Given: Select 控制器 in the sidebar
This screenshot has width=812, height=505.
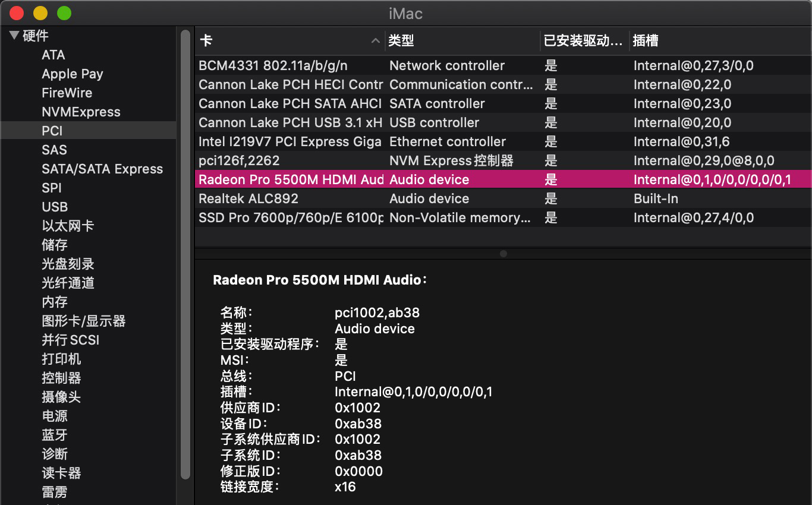Looking at the screenshot, I should pyautogui.click(x=61, y=378).
